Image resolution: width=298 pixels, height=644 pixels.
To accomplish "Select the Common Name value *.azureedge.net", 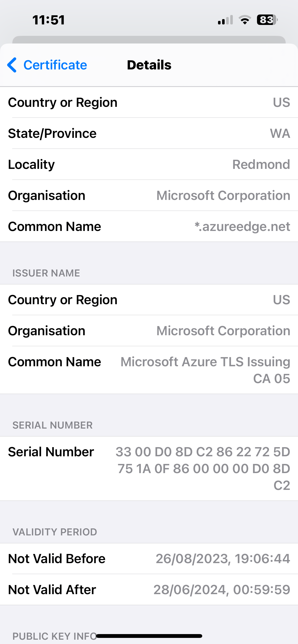I will point(242,226).
